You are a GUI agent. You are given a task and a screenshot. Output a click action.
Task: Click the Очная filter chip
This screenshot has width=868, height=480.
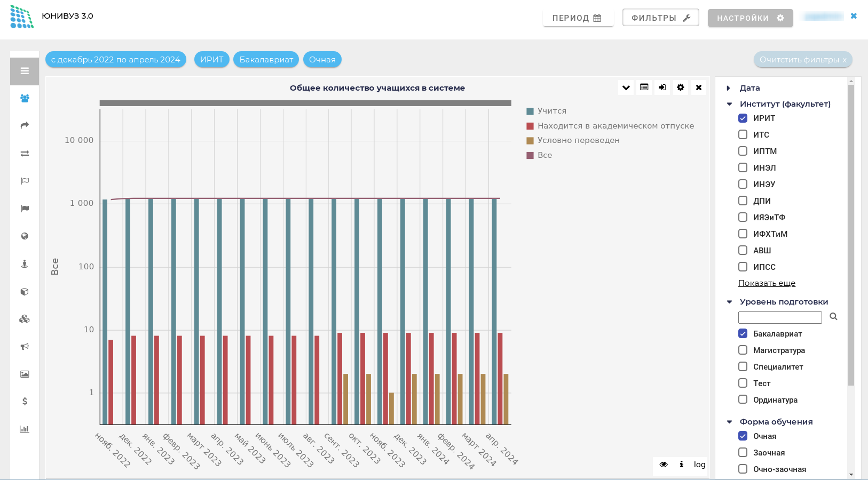coord(322,60)
